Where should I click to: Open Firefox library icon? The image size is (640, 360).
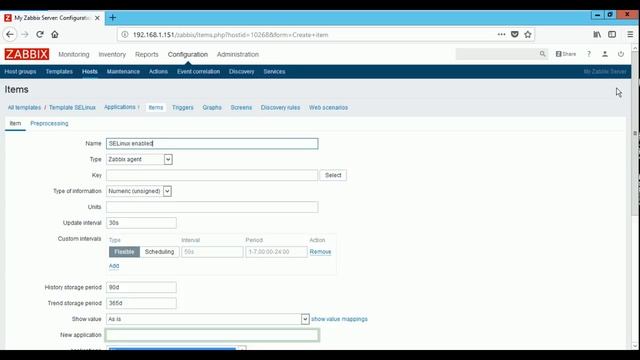597,35
